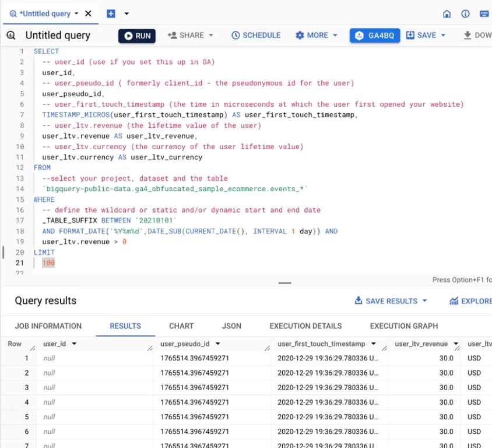Click the TIMESTAMP_MICROS function on line 7
Screen dimensions: 492x448
pos(76,114)
